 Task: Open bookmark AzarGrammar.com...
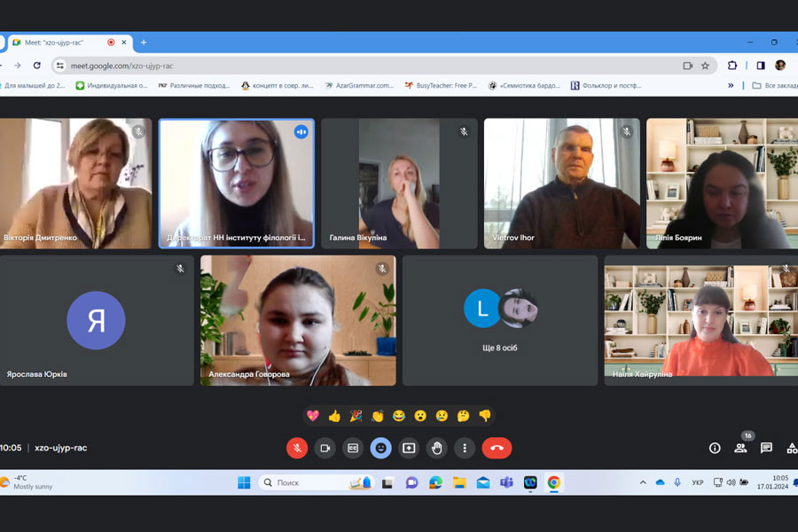[x=359, y=85]
